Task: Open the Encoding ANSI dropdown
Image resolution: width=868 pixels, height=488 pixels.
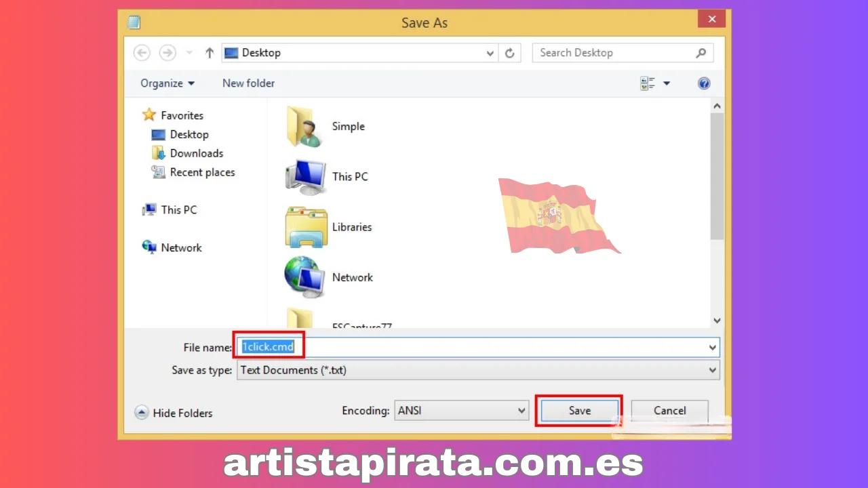Action: 461,411
